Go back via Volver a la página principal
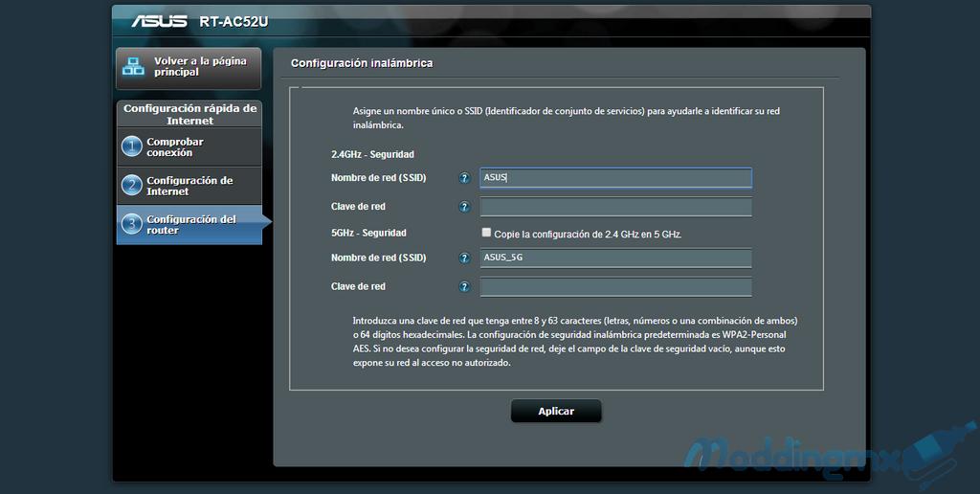Screen dimensions: 980x494 point(189,68)
